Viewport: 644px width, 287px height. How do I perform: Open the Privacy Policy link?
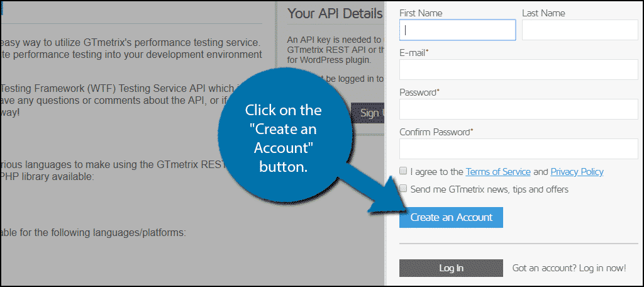(x=577, y=172)
